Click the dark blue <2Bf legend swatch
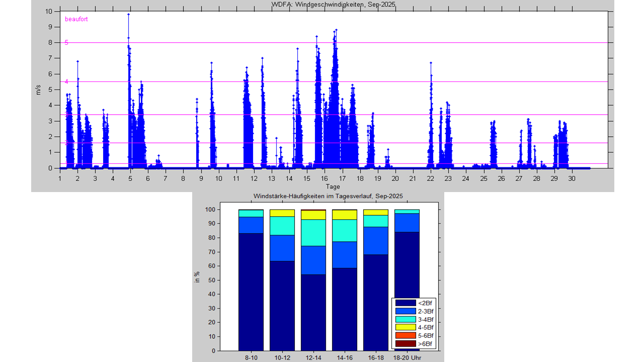 (405, 303)
